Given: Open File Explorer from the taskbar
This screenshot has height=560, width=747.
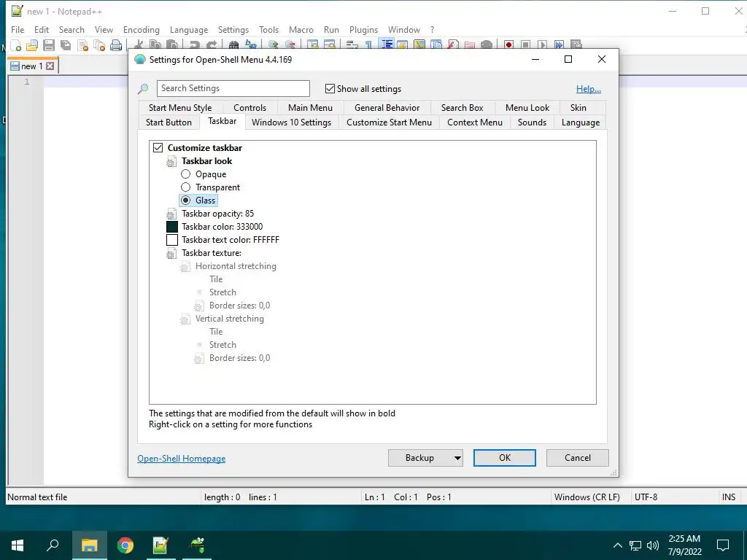Looking at the screenshot, I should pos(89,545).
